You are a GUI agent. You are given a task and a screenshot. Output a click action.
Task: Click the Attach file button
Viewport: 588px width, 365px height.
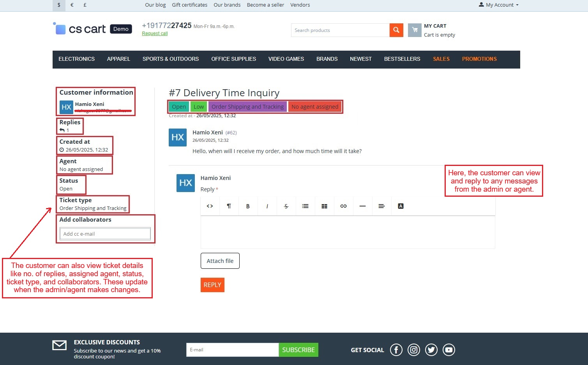coord(220,261)
